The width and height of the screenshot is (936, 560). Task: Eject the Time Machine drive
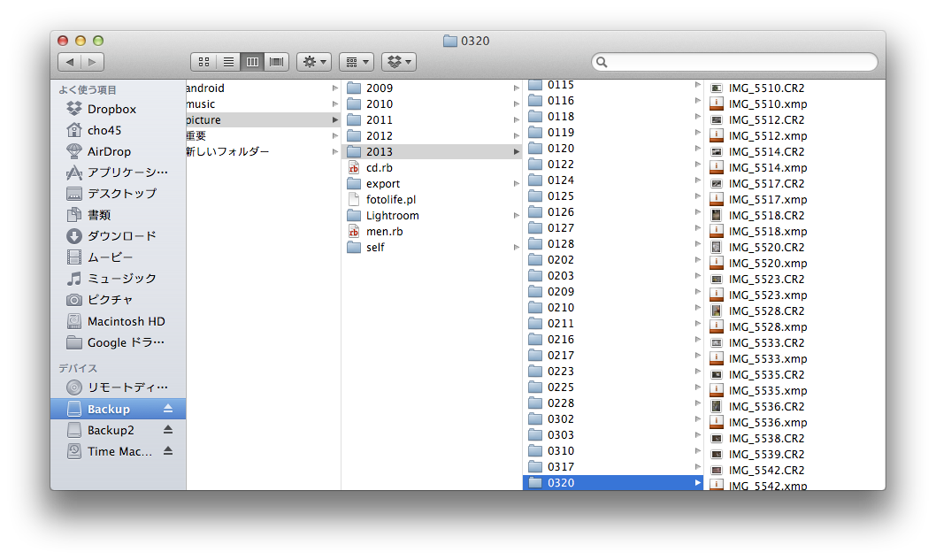[168, 451]
